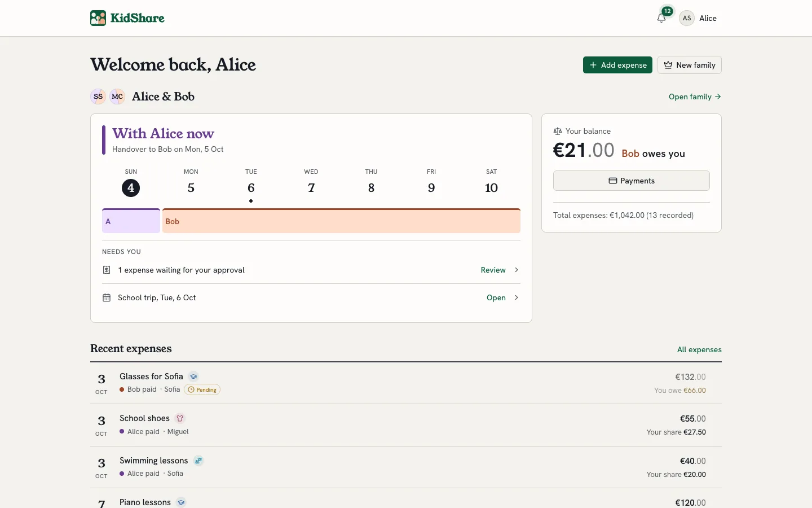Viewport: 812px width, 508px height.
Task: Open the AS profile avatar
Action: pyautogui.click(x=687, y=18)
